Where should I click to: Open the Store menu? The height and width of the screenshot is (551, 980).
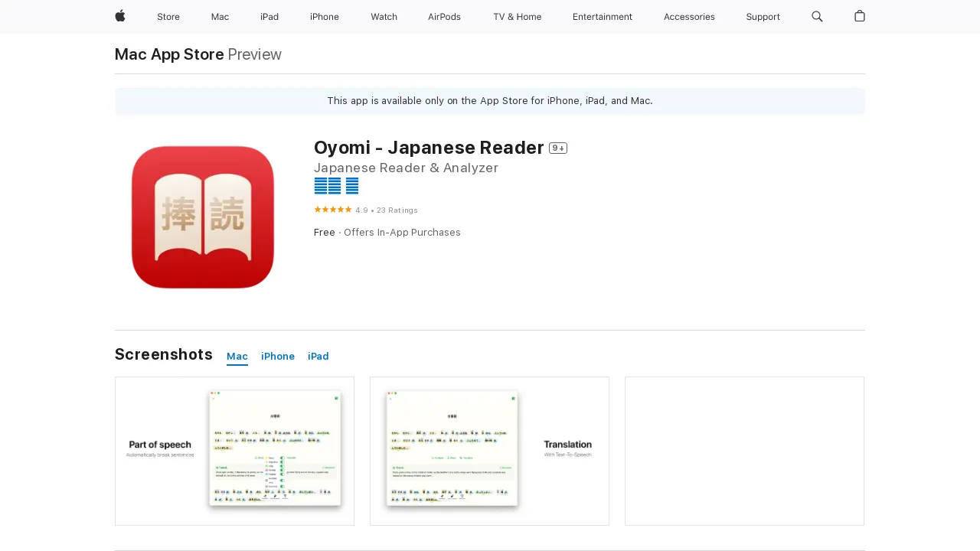click(x=168, y=17)
